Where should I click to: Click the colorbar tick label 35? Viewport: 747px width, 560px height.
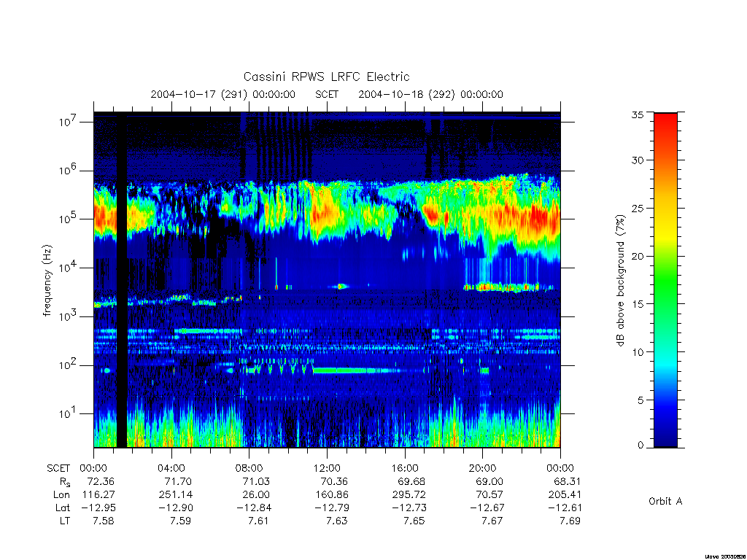638,114
